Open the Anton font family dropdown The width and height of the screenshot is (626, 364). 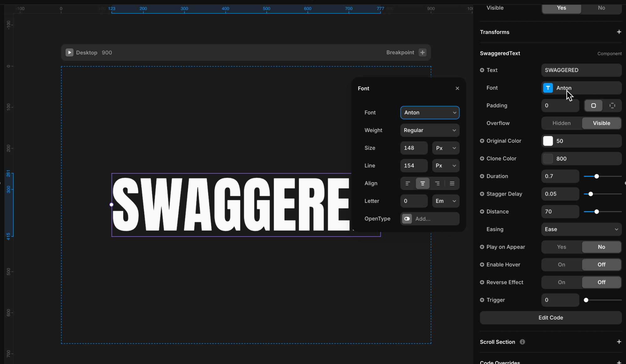(430, 113)
